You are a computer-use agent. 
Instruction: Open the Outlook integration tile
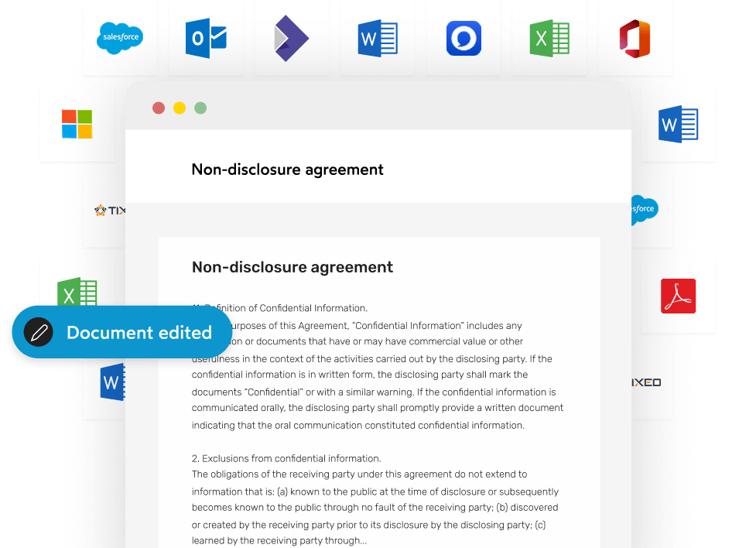(206, 38)
